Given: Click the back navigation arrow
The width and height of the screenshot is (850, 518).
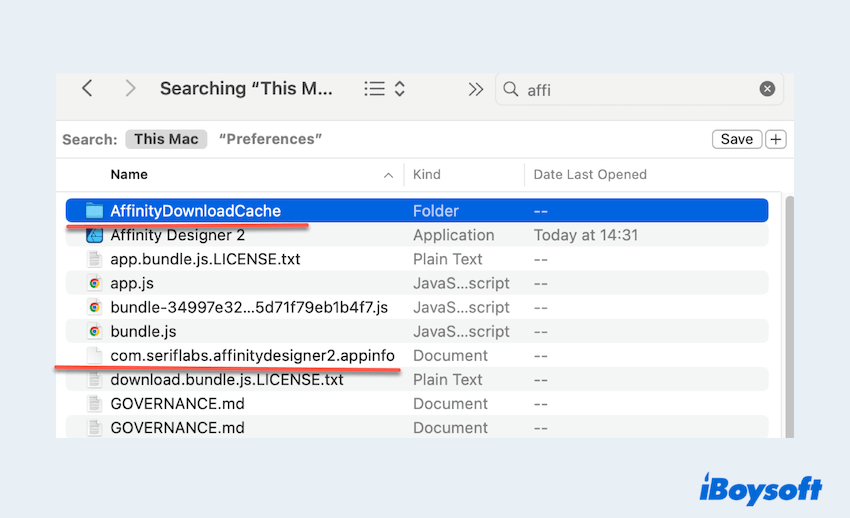Looking at the screenshot, I should (x=87, y=89).
